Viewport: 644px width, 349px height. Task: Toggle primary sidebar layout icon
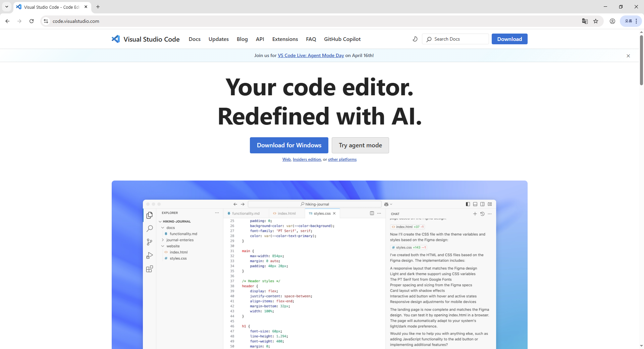(468, 204)
